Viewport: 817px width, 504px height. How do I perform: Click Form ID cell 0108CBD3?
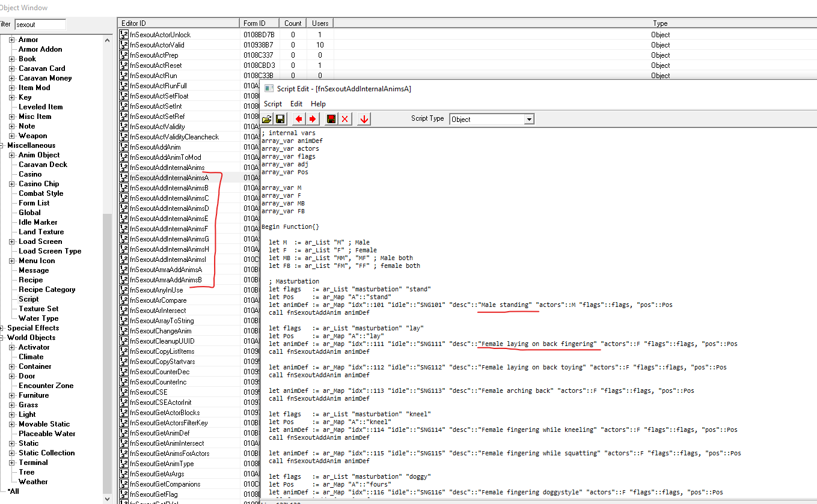click(x=259, y=65)
